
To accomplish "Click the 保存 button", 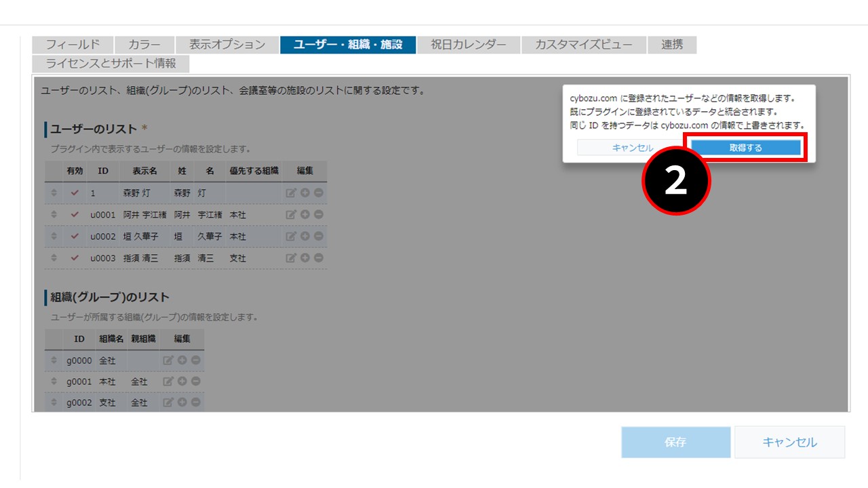I will tap(676, 442).
